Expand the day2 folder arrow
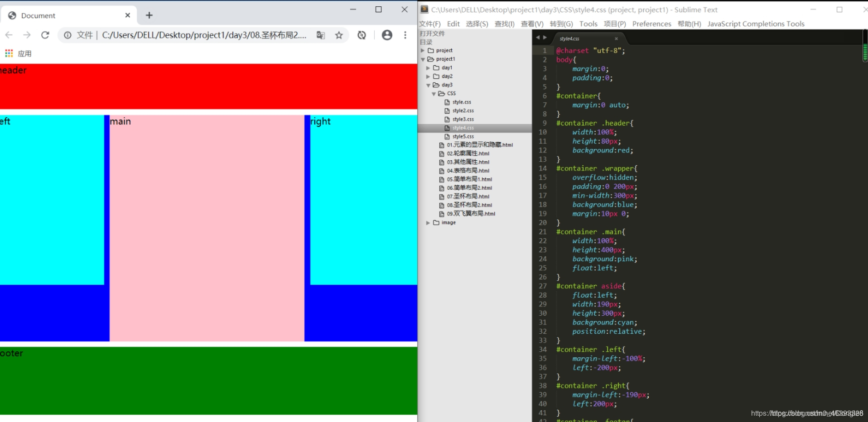The height and width of the screenshot is (422, 868). 428,76
